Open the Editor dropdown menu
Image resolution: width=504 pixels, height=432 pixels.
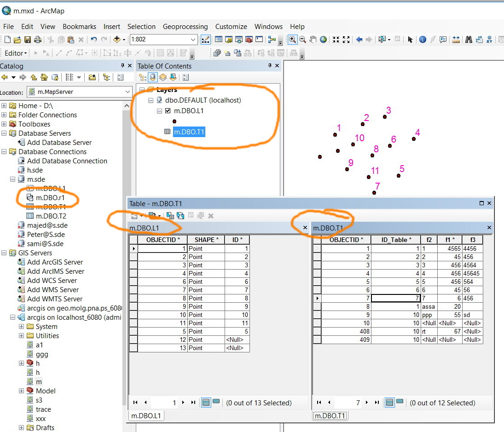[x=16, y=53]
